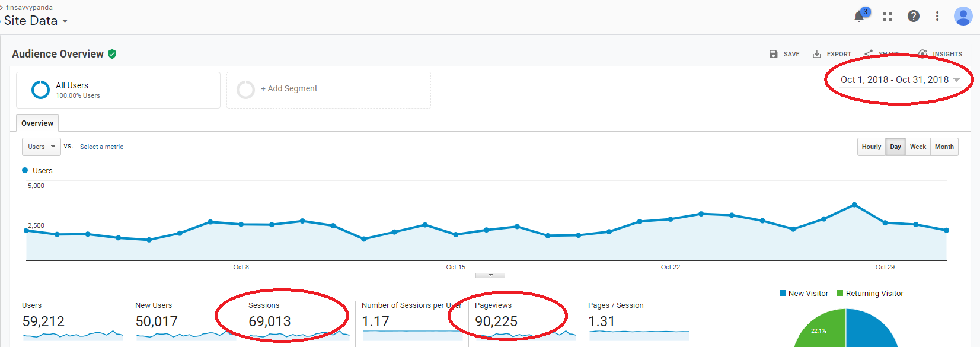Image resolution: width=980 pixels, height=347 pixels.
Task: Open the Oct 1 - Oct 31, 2018 date range picker
Action: pyautogui.click(x=900, y=79)
